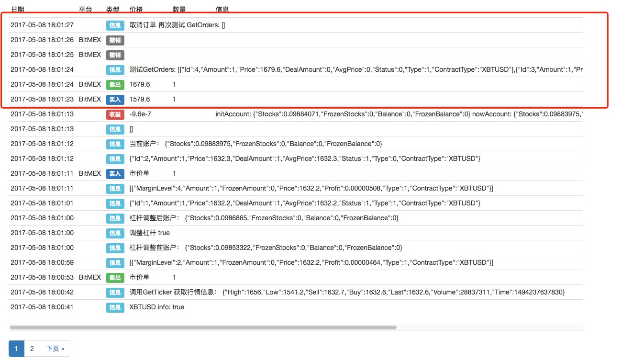Click the 信息 badge beside 杠杆调整后账户
This screenshot has width=644, height=362.
(115, 218)
